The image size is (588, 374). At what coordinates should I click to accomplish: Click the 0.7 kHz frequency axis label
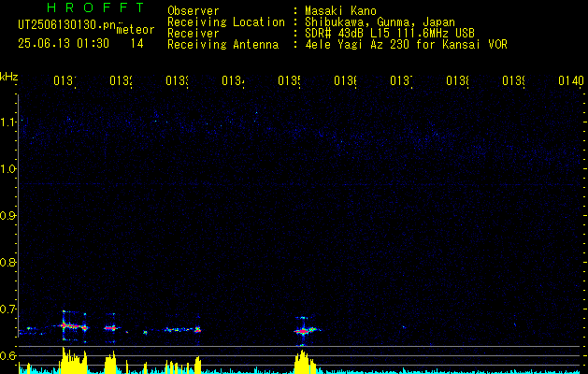7,309
